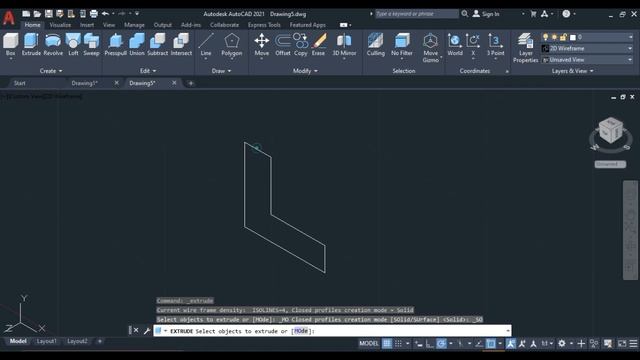The image size is (640, 360).
Task: Expand the Modify panel
Action: pyautogui.click(x=305, y=71)
